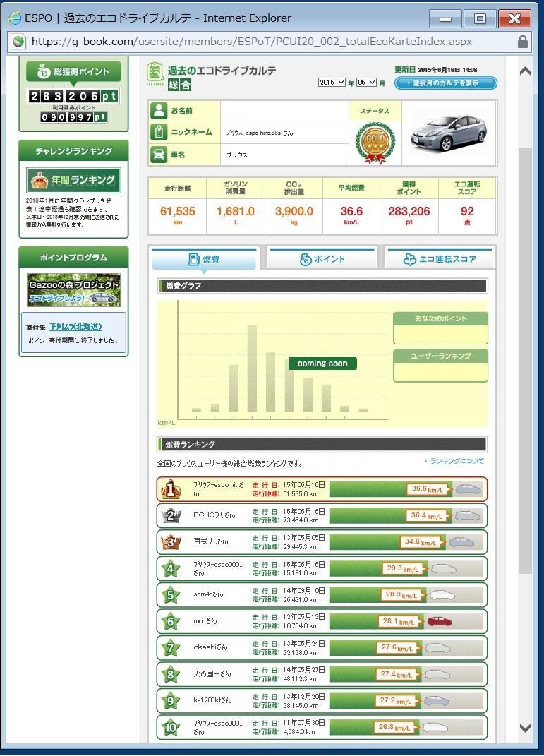Click the rank 6 green star icon
This screenshot has width=544, height=756.
point(171,621)
